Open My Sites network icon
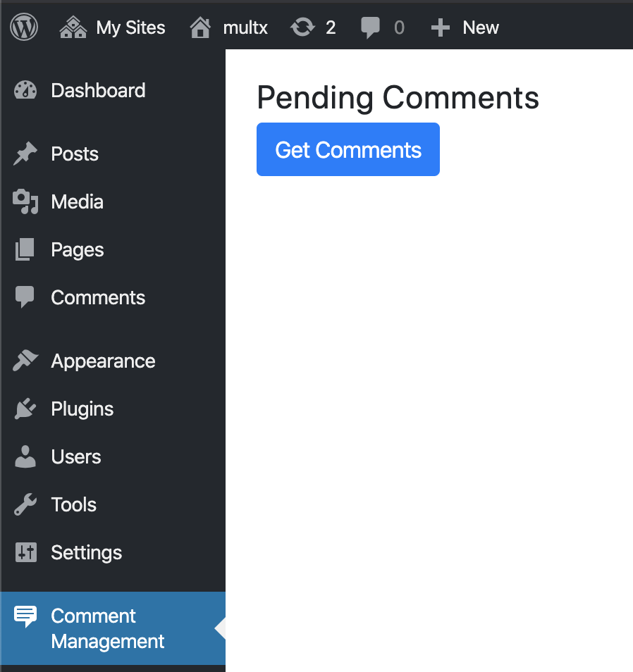 pos(73,27)
